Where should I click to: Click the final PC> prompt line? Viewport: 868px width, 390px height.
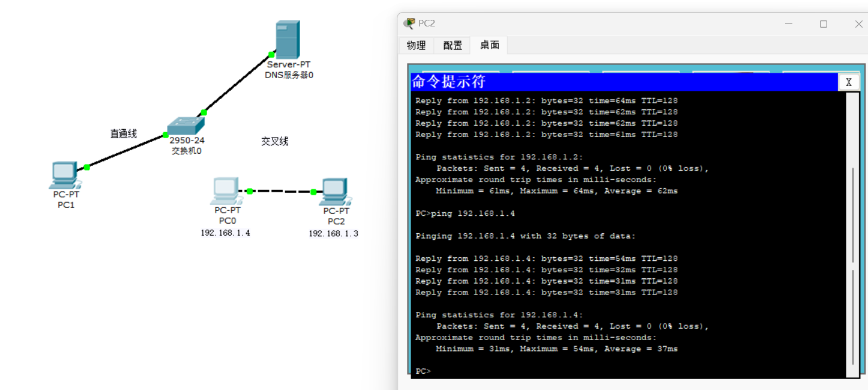(x=423, y=371)
